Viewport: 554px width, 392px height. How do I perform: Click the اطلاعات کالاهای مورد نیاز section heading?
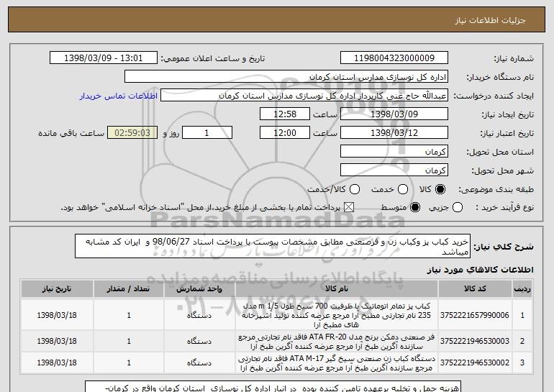480,270
